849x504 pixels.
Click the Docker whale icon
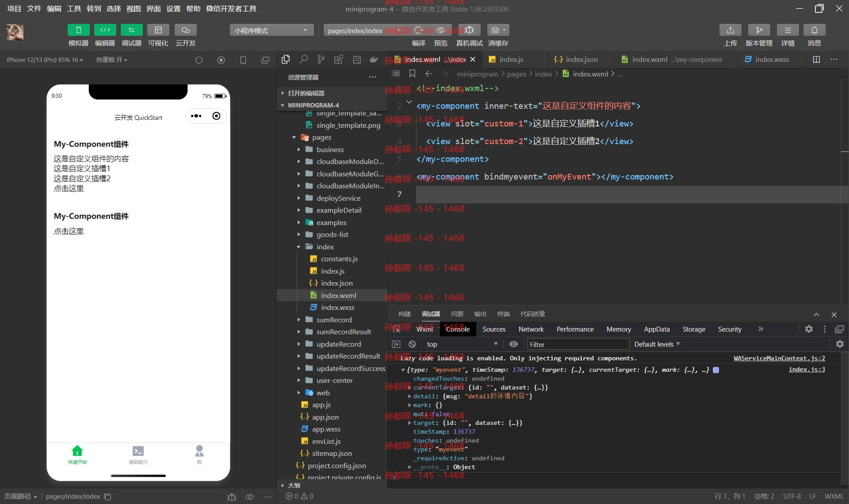374,59
